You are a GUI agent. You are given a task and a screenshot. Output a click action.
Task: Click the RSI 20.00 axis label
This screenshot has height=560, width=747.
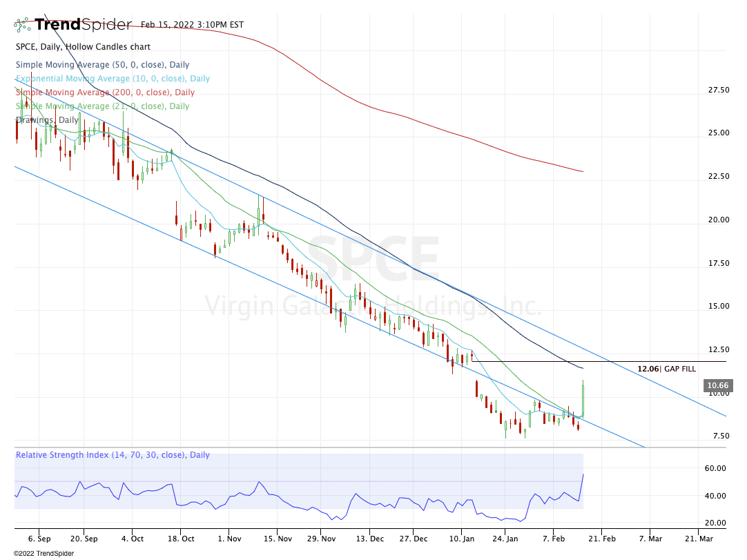715,523
